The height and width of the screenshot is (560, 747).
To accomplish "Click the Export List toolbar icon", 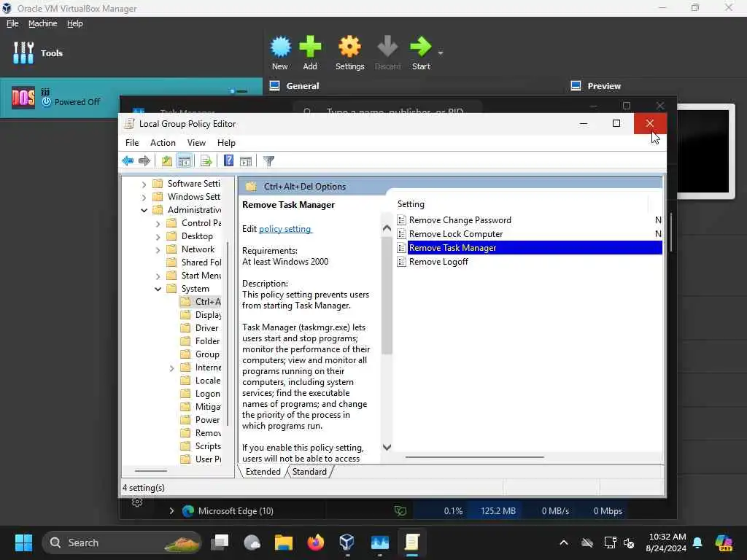I will click(206, 161).
